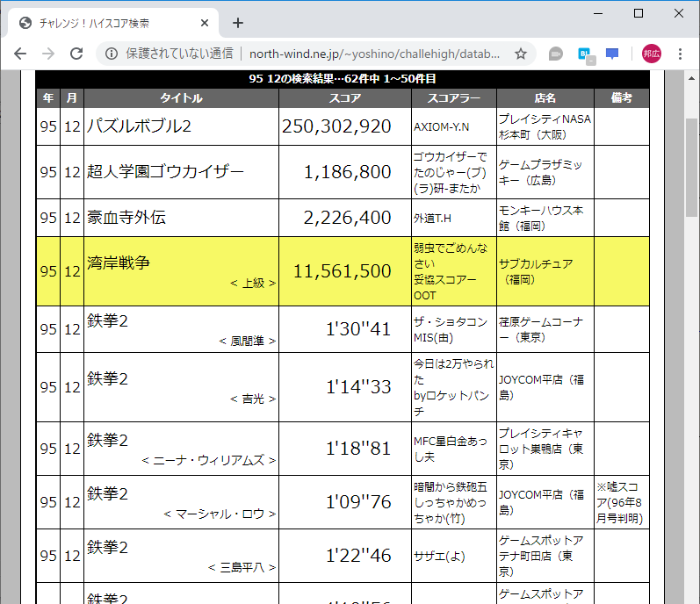This screenshot has height=604, width=700.
Task: Select score 2,226,400
Action: coord(347,218)
